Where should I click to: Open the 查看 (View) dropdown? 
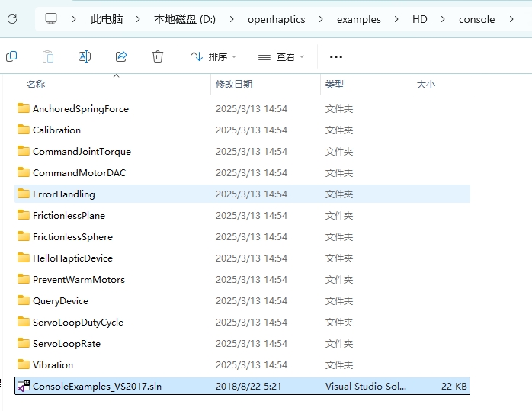[x=280, y=56]
